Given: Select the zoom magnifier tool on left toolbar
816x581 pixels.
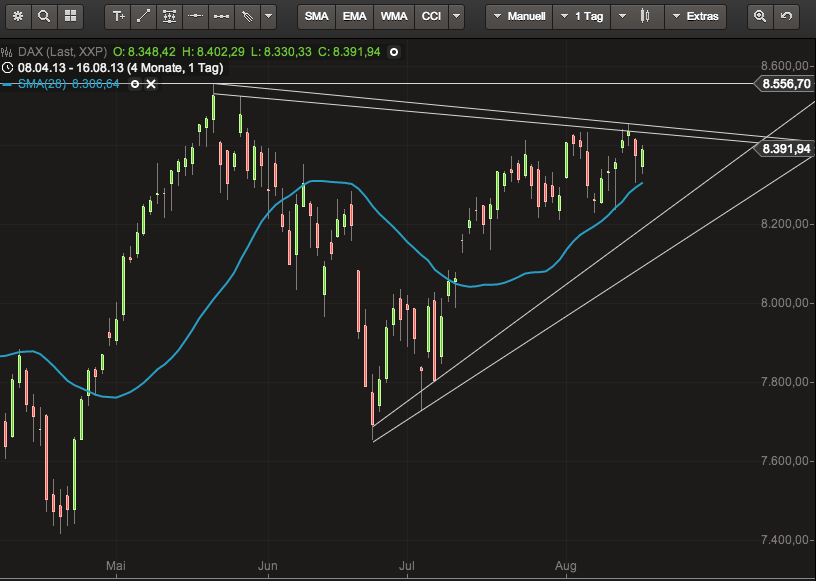Looking at the screenshot, I should point(43,16).
